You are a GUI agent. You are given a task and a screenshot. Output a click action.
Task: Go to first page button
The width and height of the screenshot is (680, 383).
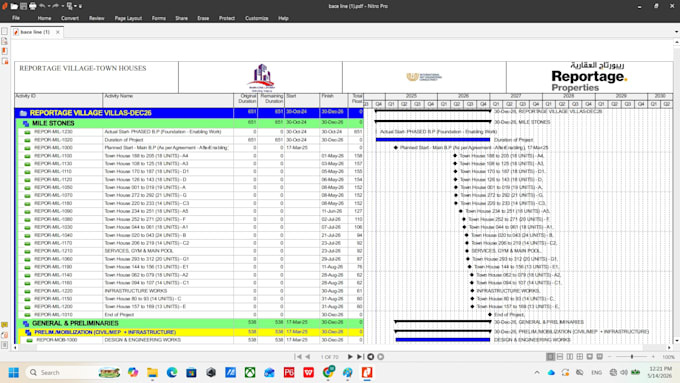[298, 357]
